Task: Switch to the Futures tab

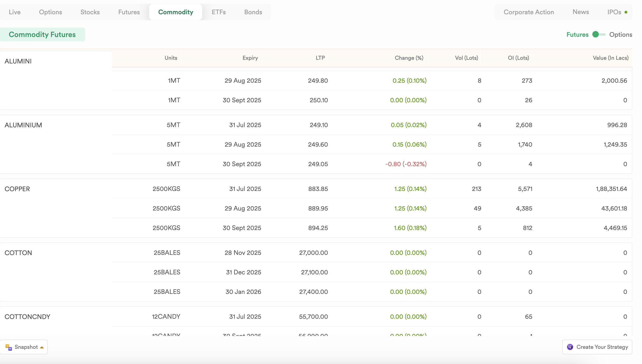Action: tap(129, 12)
